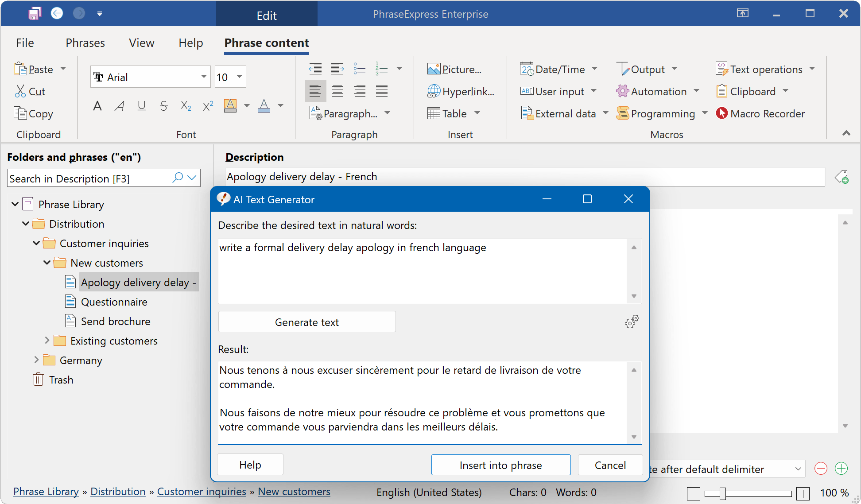
Task: Open the Clipboard macro tool
Action: tap(753, 91)
